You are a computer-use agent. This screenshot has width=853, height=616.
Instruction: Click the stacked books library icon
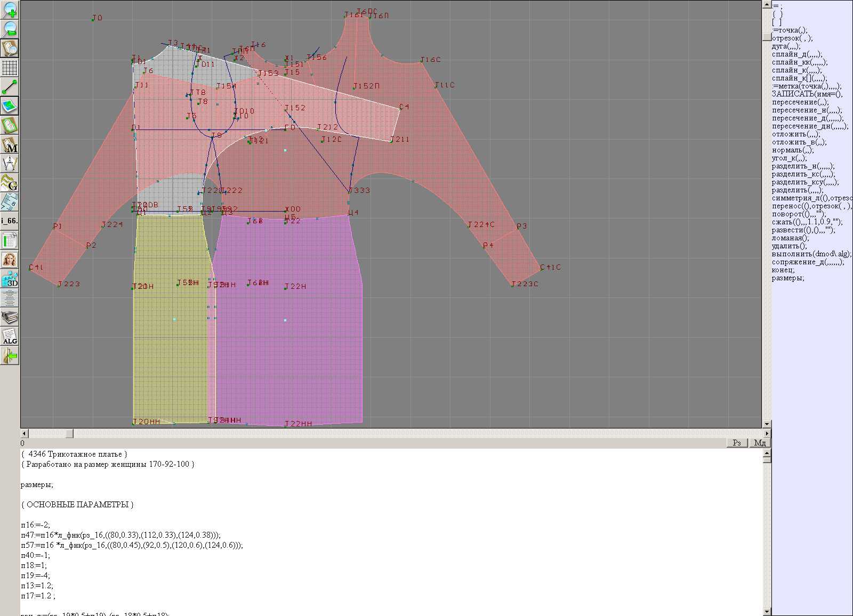pos(10,318)
